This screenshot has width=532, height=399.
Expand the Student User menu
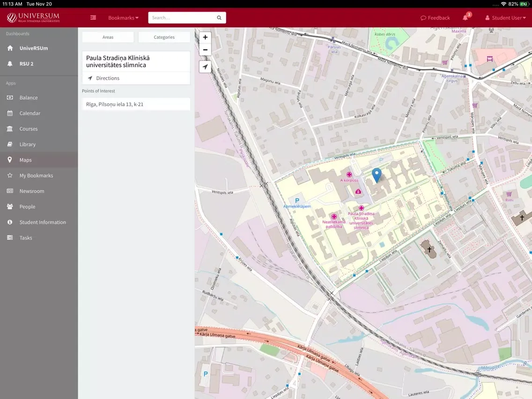tap(505, 18)
